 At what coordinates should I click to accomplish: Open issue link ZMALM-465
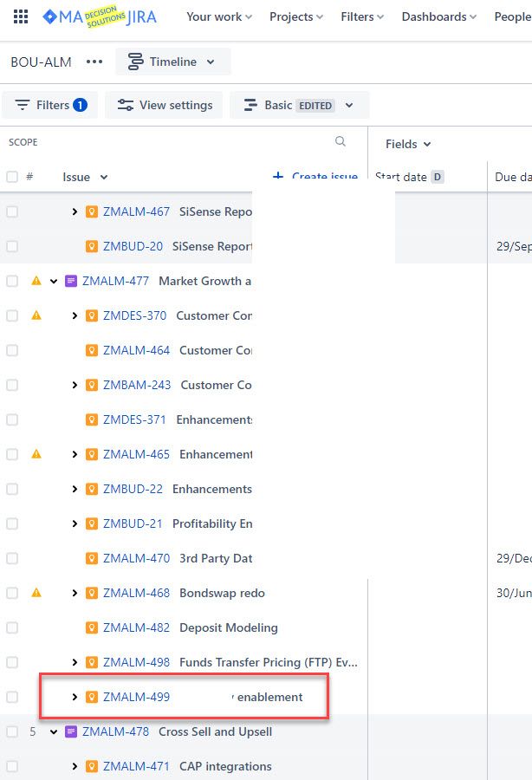click(136, 454)
